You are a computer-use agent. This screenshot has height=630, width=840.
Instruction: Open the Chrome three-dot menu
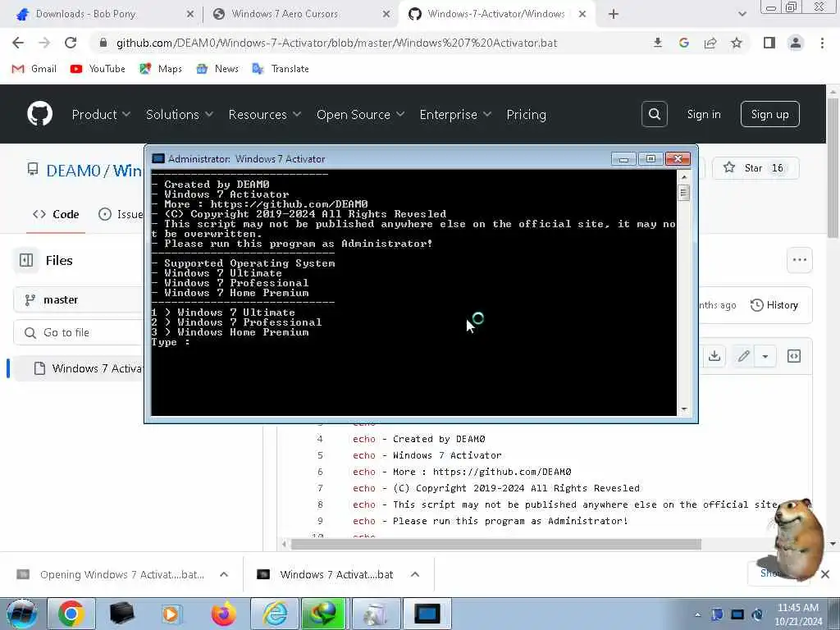tap(822, 43)
